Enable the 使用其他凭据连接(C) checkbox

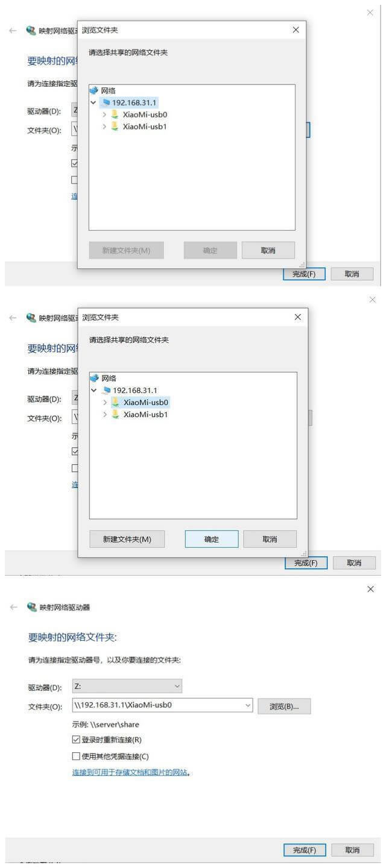coord(76,756)
